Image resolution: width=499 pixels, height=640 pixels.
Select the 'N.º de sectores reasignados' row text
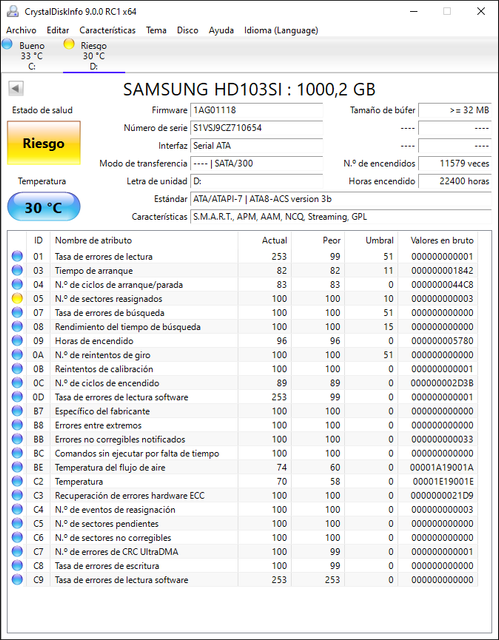pos(109,299)
